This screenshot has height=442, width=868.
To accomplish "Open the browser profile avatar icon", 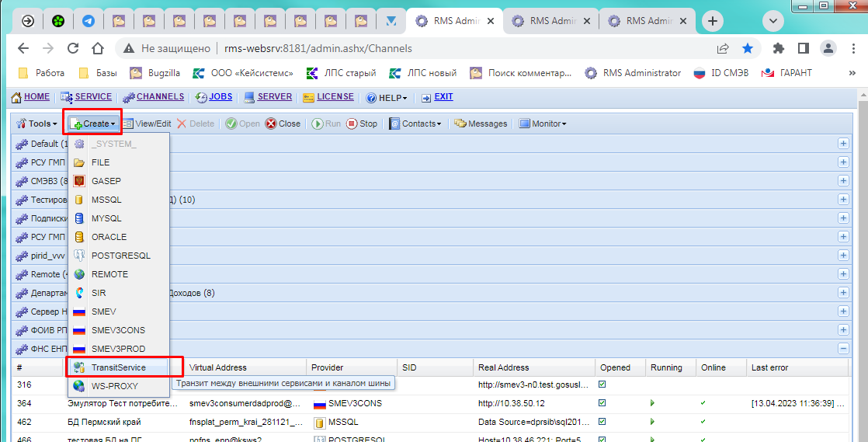I will [828, 49].
